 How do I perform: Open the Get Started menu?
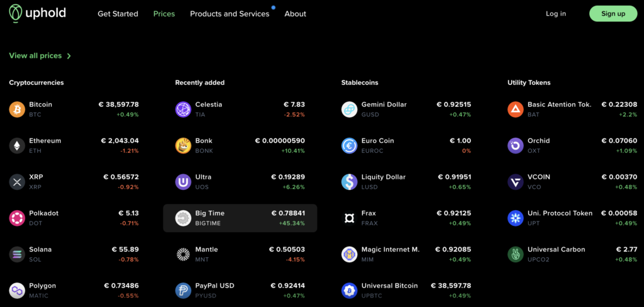[118, 14]
